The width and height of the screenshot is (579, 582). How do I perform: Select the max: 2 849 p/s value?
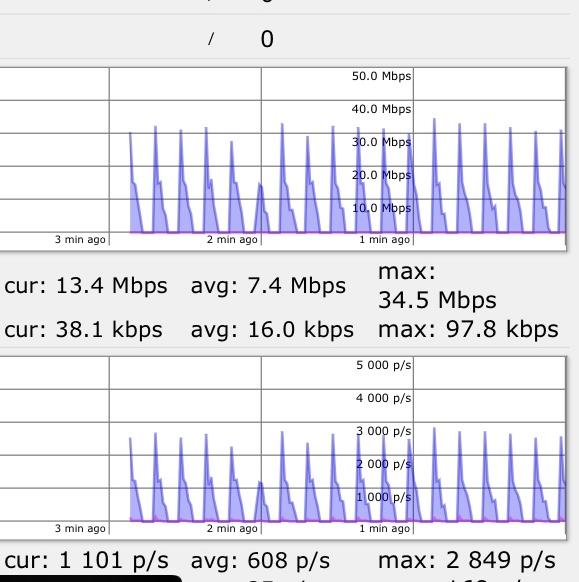[x=467, y=560]
